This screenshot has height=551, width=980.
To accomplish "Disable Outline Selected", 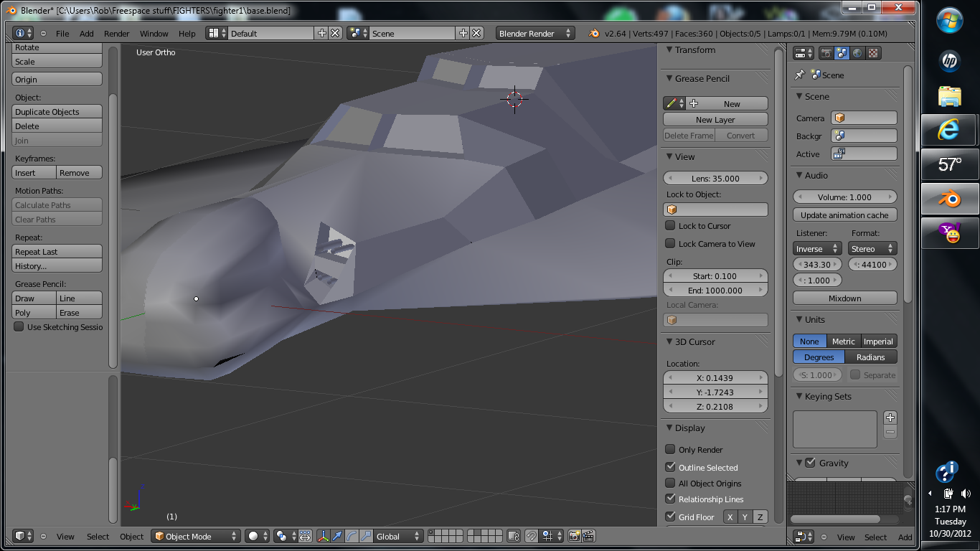I will pyautogui.click(x=670, y=467).
